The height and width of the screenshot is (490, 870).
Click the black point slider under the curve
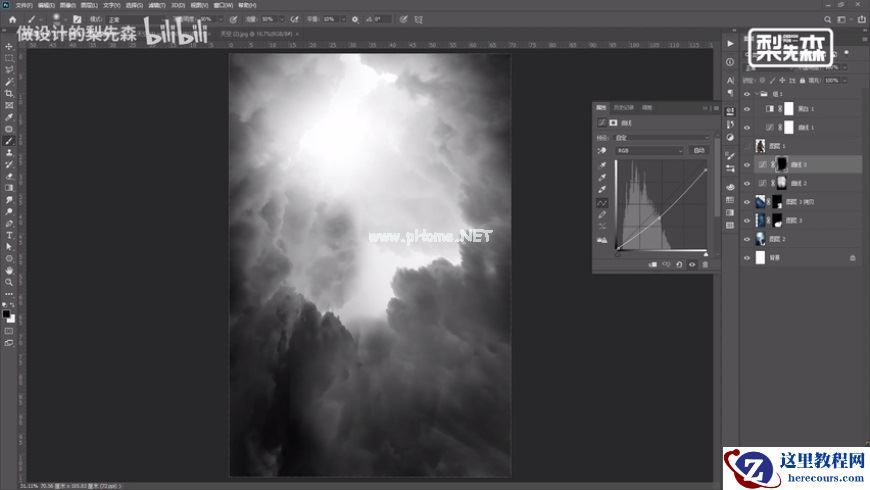click(x=618, y=254)
